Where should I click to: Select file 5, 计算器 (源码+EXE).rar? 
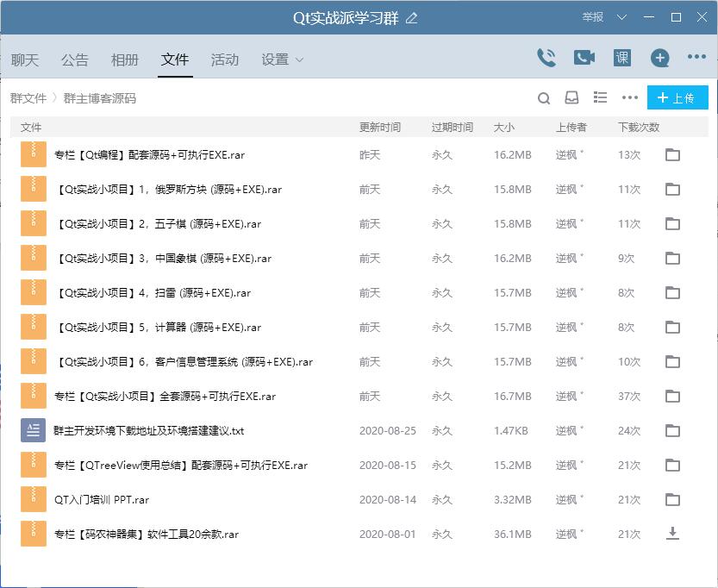click(x=158, y=327)
